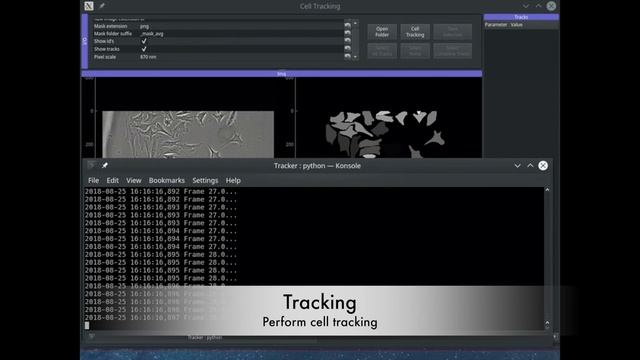Viewport: 640px width, 360px height.
Task: Open the View menu in Konsole
Action: 133,180
